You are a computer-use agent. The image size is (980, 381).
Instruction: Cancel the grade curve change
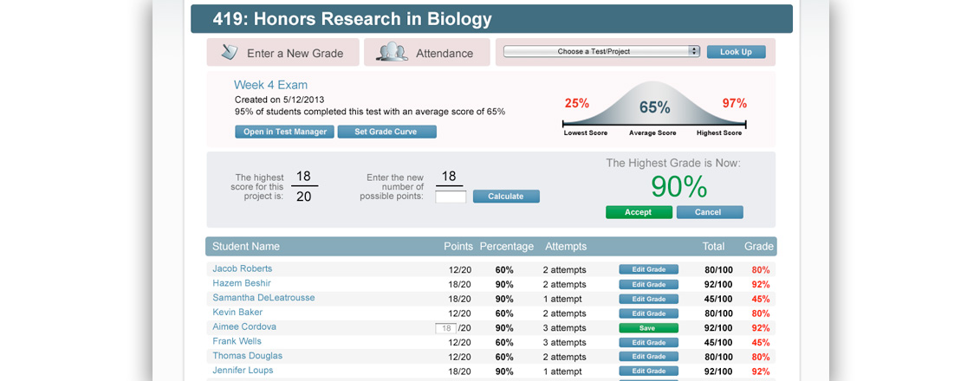pyautogui.click(x=709, y=212)
